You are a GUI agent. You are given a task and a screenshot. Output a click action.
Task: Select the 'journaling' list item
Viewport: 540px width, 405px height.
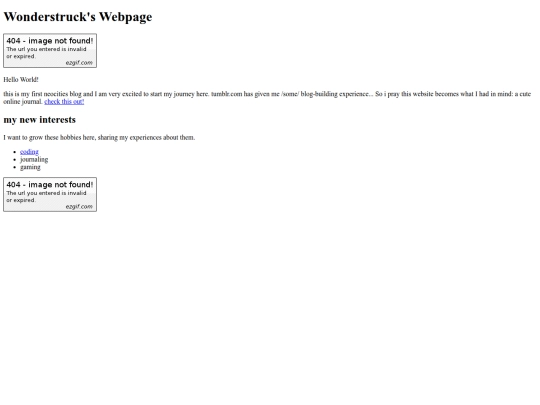coord(34,159)
